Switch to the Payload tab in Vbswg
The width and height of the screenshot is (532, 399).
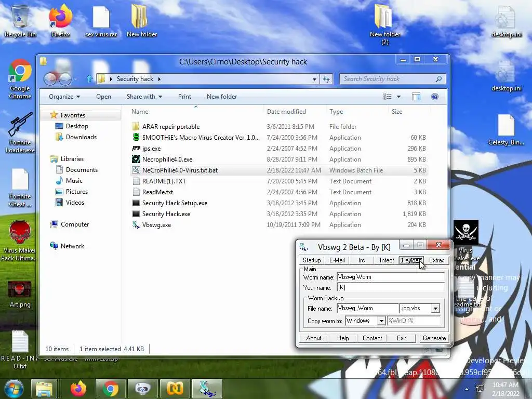point(411,260)
